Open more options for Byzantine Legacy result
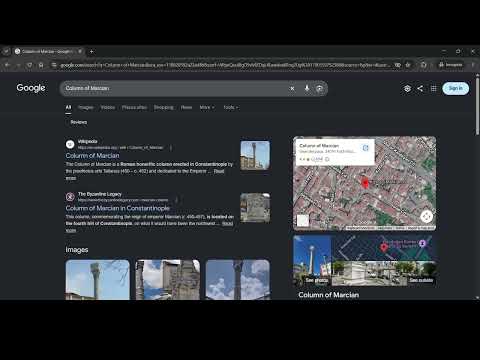The height and width of the screenshot is (360, 480). tap(176, 200)
